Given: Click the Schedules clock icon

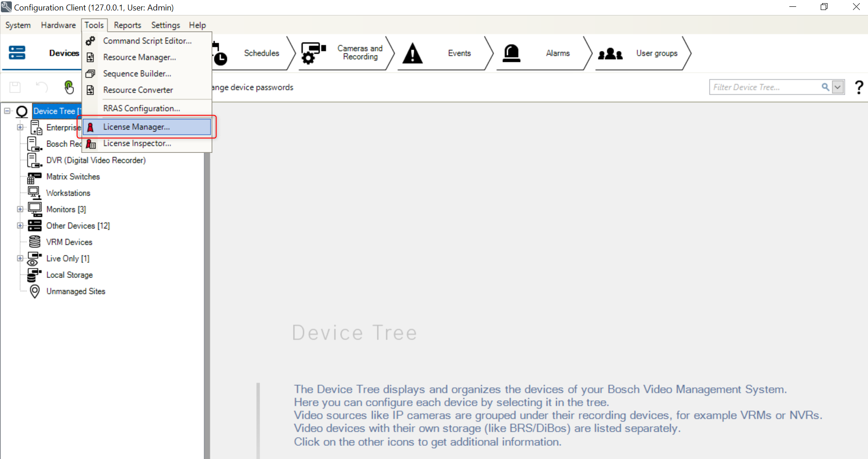Looking at the screenshot, I should (220, 54).
